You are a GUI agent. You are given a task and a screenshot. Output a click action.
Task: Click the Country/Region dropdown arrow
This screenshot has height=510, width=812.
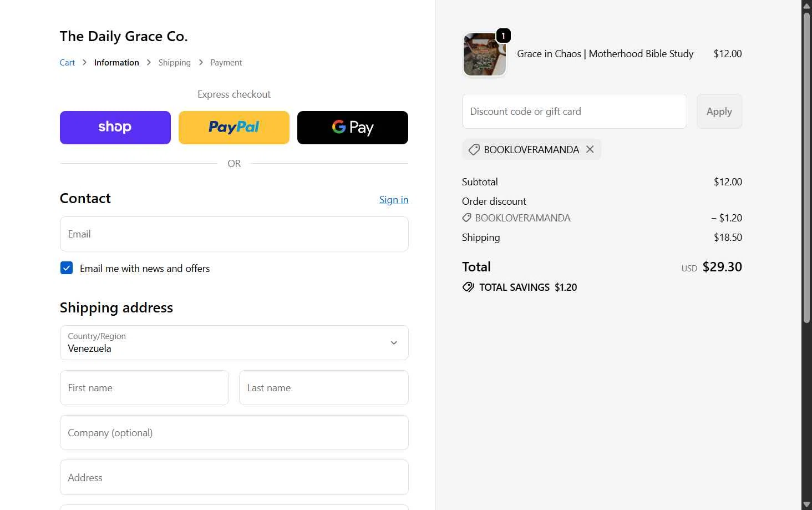click(394, 343)
